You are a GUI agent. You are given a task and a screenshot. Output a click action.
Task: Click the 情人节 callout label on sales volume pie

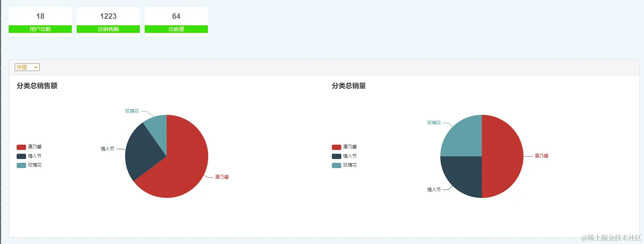[x=434, y=190]
